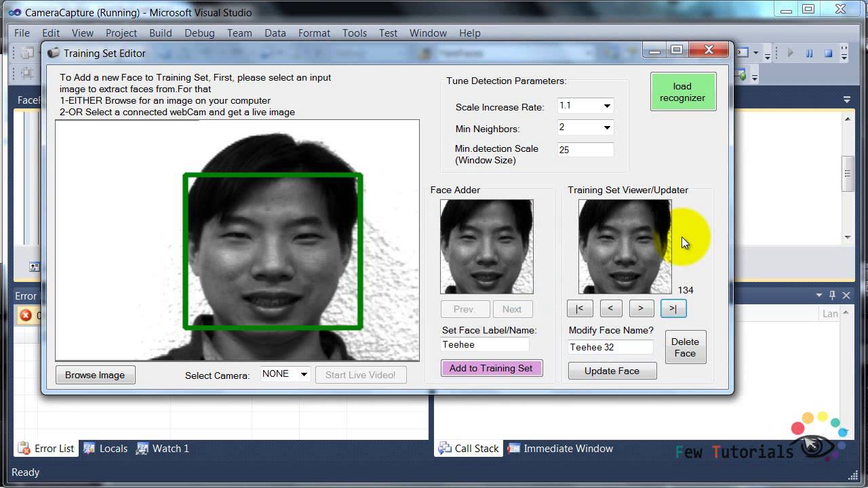Image resolution: width=868 pixels, height=488 pixels.
Task: Click the Ready status bar text
Action: coord(26,472)
